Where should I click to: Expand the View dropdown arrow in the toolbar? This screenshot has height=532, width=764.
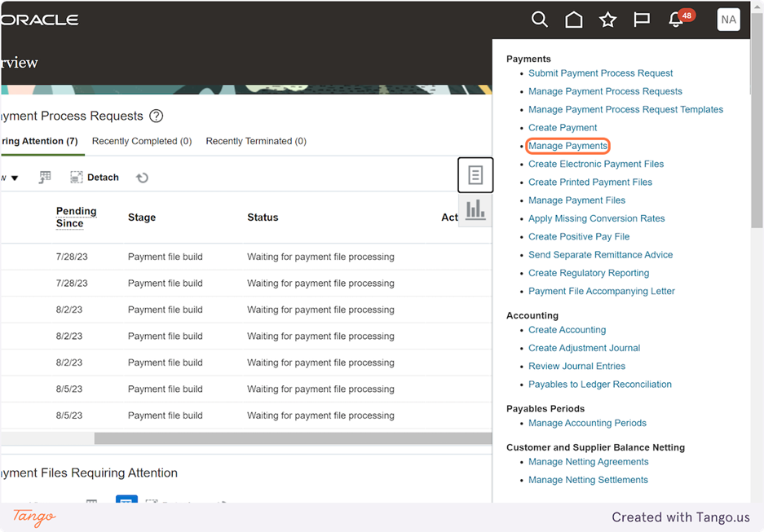[14, 178]
